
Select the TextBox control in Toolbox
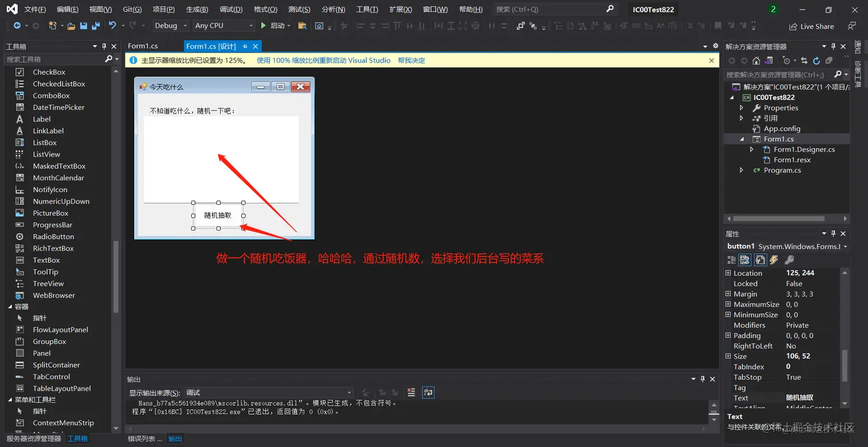click(x=46, y=260)
